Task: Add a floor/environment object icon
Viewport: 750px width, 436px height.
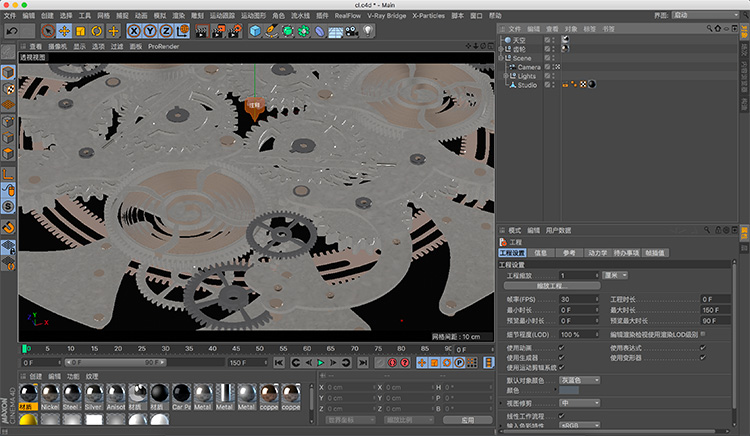Action: click(x=335, y=31)
